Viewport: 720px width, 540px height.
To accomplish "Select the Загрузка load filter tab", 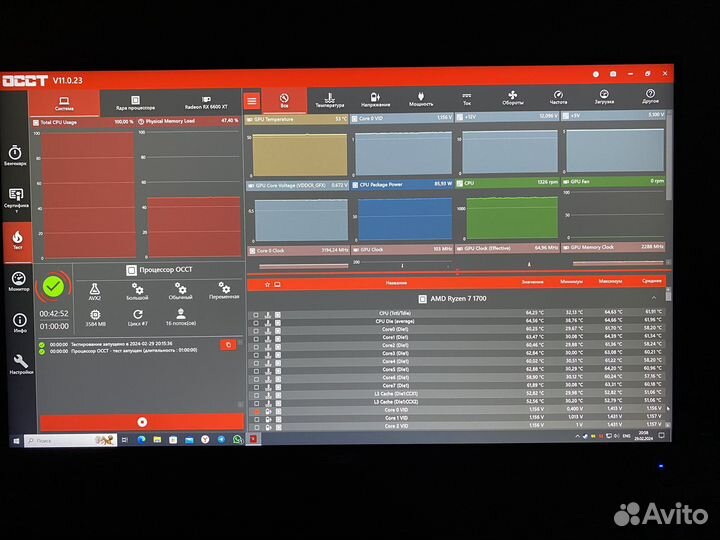I will 604,96.
